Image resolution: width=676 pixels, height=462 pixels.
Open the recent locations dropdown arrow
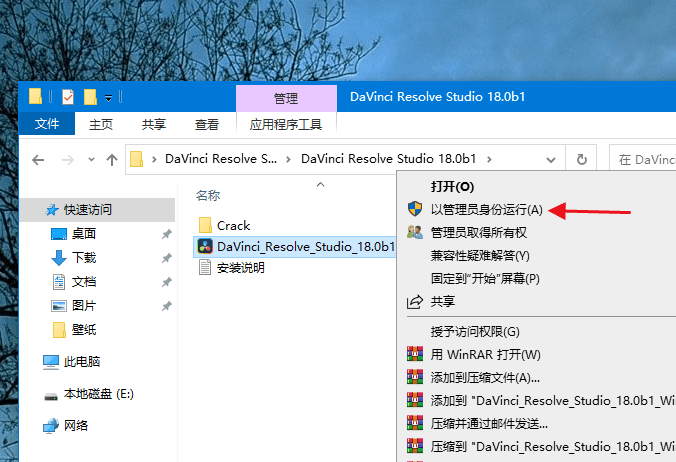[x=91, y=160]
